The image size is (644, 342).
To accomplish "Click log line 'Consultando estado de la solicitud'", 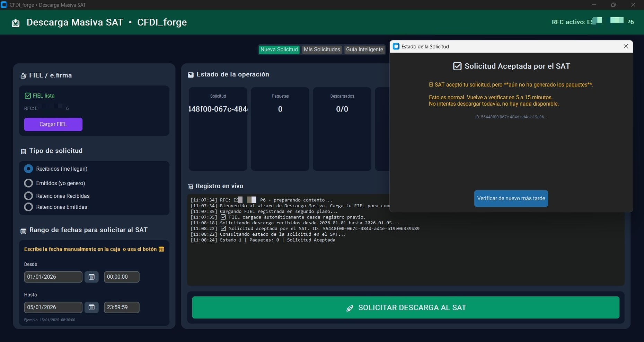I will [x=268, y=234].
